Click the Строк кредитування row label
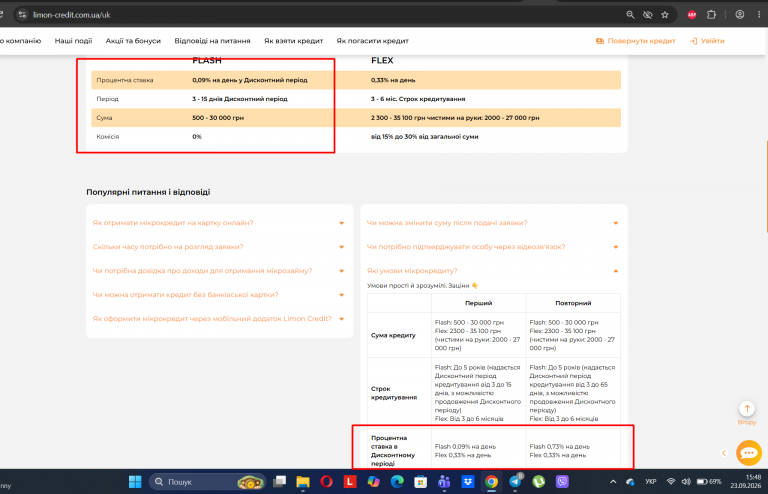Screen dimensions: 768x494 pos(394,393)
